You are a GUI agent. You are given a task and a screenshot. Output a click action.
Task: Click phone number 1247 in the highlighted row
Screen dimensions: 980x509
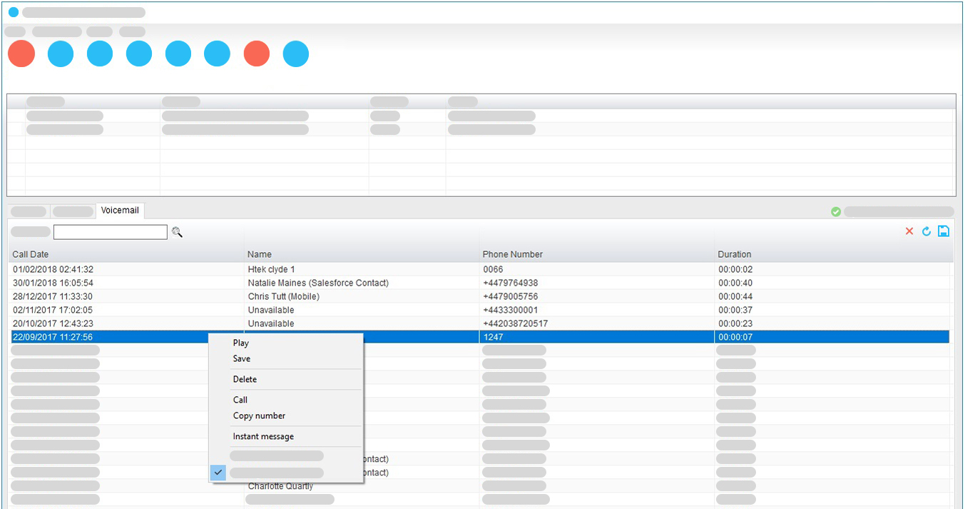[494, 338]
